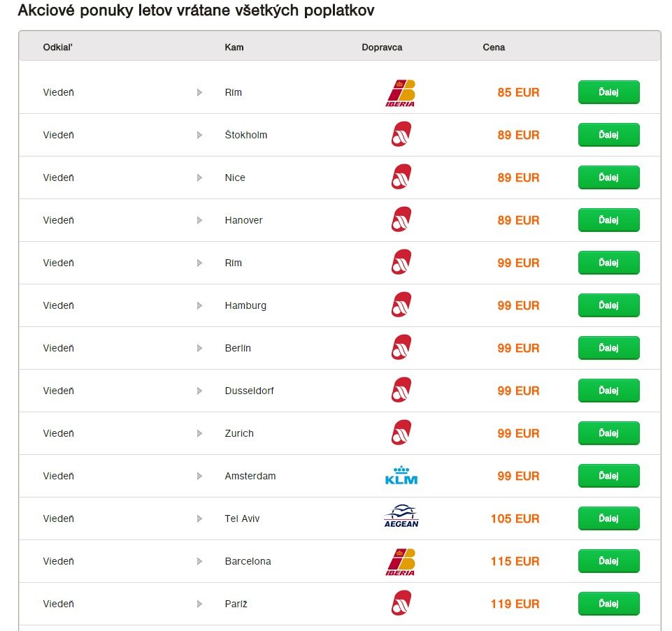672x631 pixels.
Task: Click the arrow icon in the Zurich row
Action: 199,433
